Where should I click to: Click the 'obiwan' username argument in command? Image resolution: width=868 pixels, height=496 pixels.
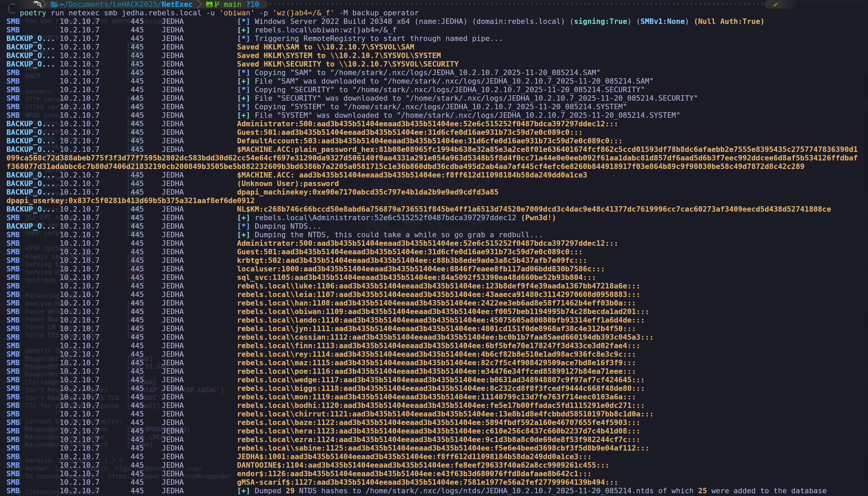click(237, 13)
